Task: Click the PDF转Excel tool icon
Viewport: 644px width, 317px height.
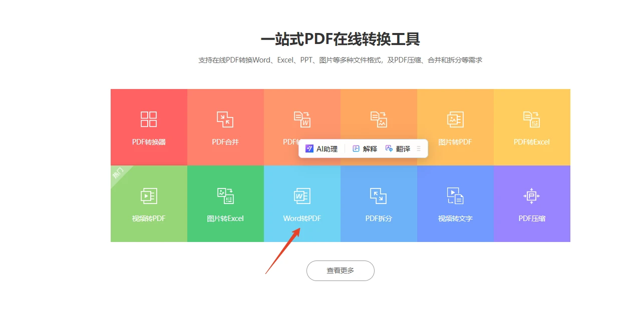Action: [531, 119]
